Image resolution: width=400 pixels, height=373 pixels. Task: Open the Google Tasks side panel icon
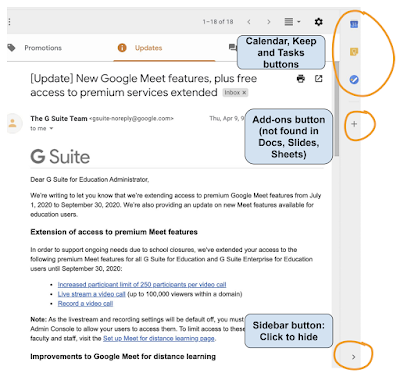[354, 80]
